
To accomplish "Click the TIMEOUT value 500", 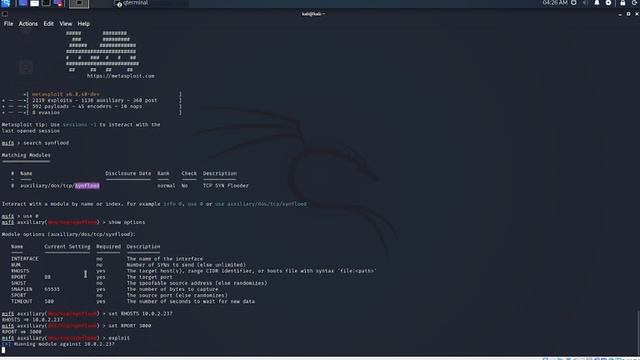I will pyautogui.click(x=49, y=302).
